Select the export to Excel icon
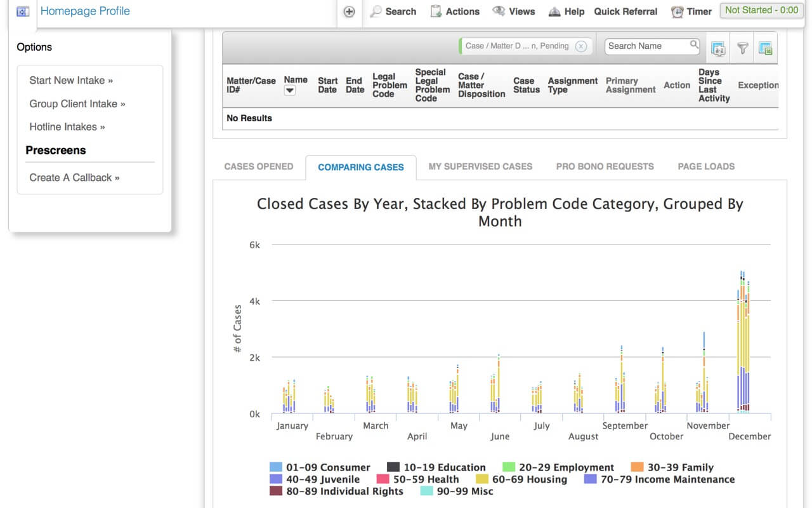The image size is (812, 508). 766,48
